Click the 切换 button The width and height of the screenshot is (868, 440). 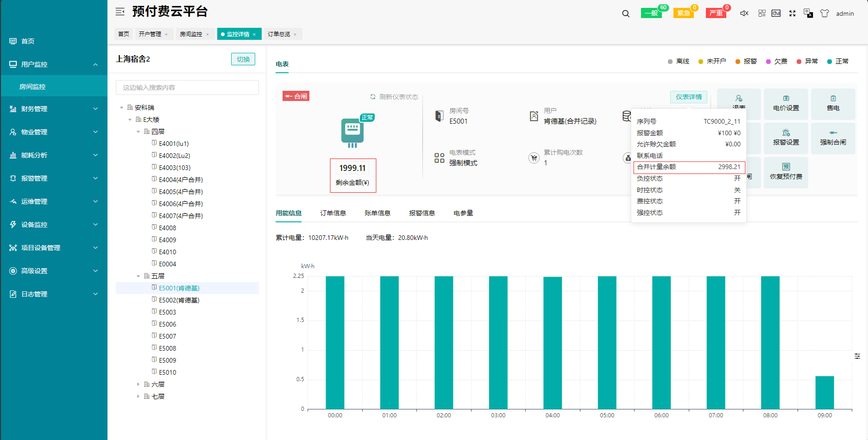(x=243, y=59)
